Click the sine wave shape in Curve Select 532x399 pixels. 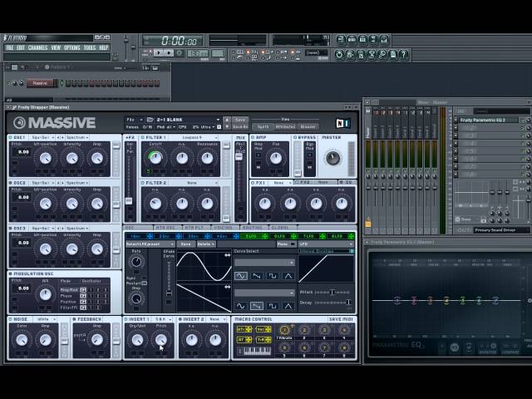241,275
